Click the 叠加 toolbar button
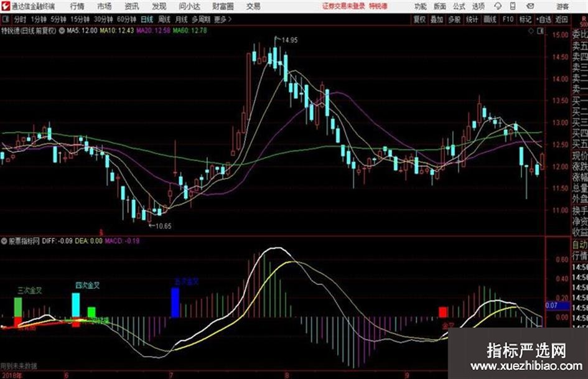The height and width of the screenshot is (379, 588). [x=437, y=19]
